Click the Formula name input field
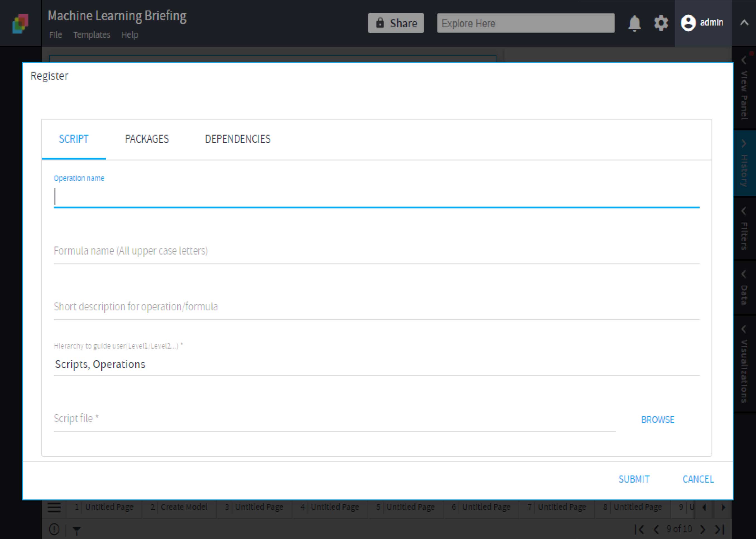 pos(376,251)
